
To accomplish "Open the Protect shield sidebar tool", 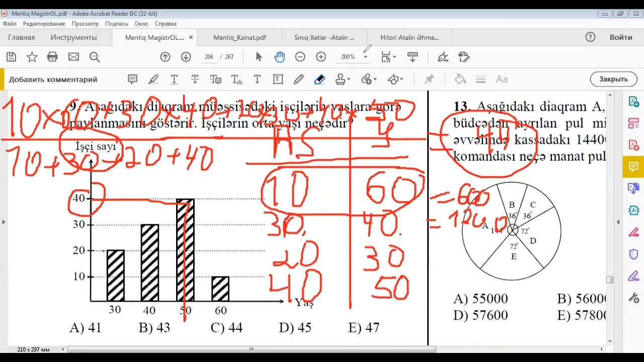I will [633, 254].
